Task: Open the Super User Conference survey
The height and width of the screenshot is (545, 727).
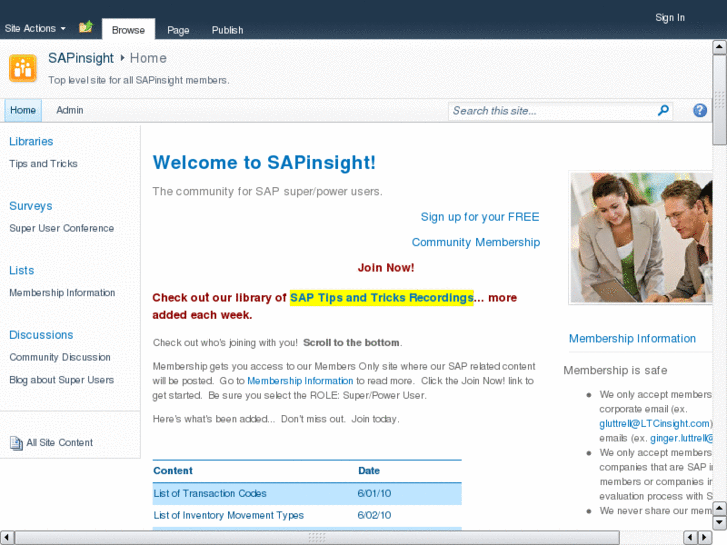Action: point(62,228)
